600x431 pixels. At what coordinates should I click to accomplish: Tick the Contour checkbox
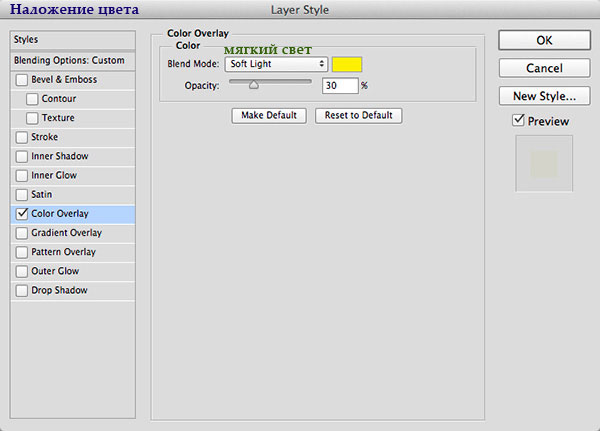click(32, 99)
